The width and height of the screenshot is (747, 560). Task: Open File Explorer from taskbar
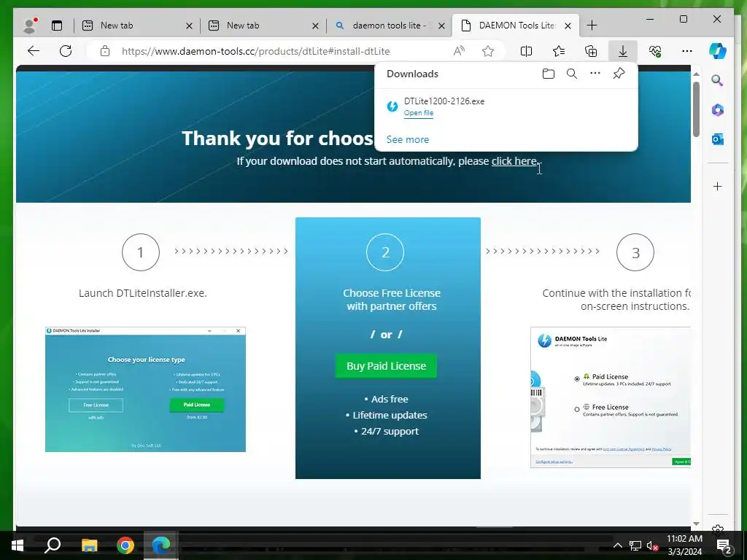pos(89,545)
